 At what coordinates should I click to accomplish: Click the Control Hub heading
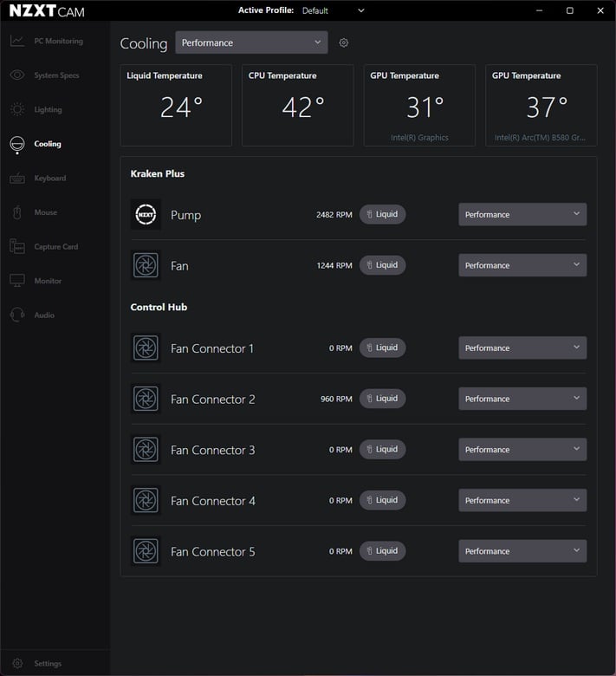coord(159,307)
